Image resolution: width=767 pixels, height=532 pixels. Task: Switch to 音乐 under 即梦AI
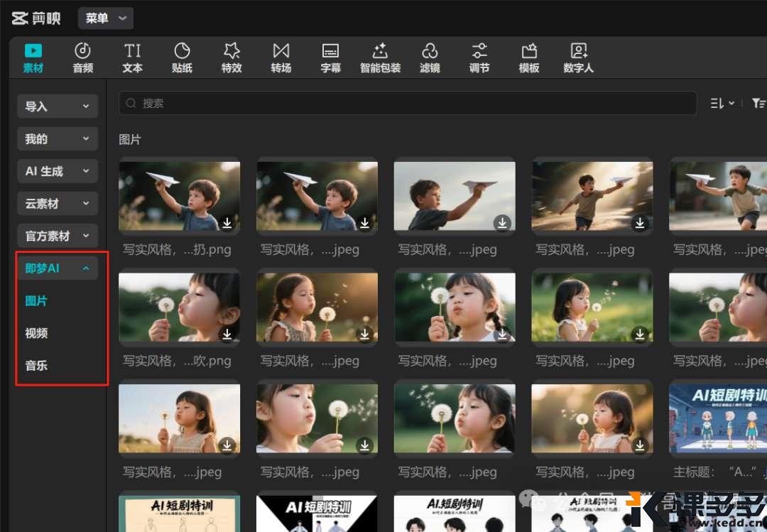[37, 366]
